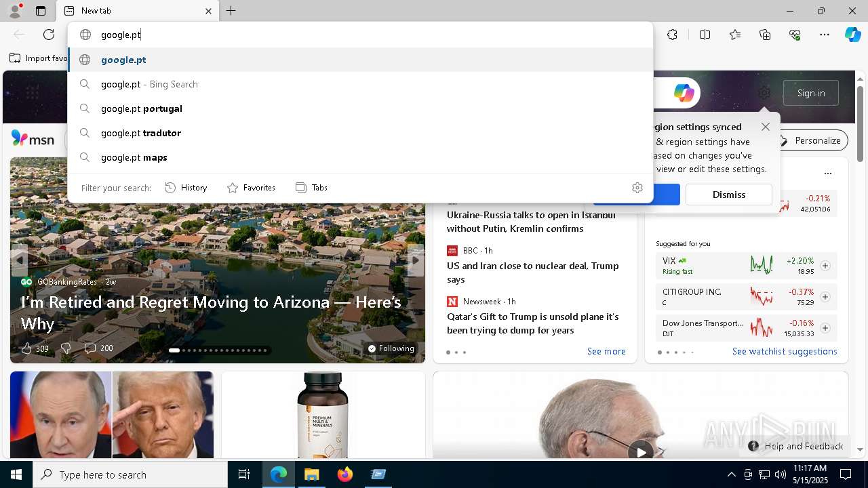This screenshot has width=868, height=488.
Task: Open Firefox from taskbar
Action: tap(345, 474)
